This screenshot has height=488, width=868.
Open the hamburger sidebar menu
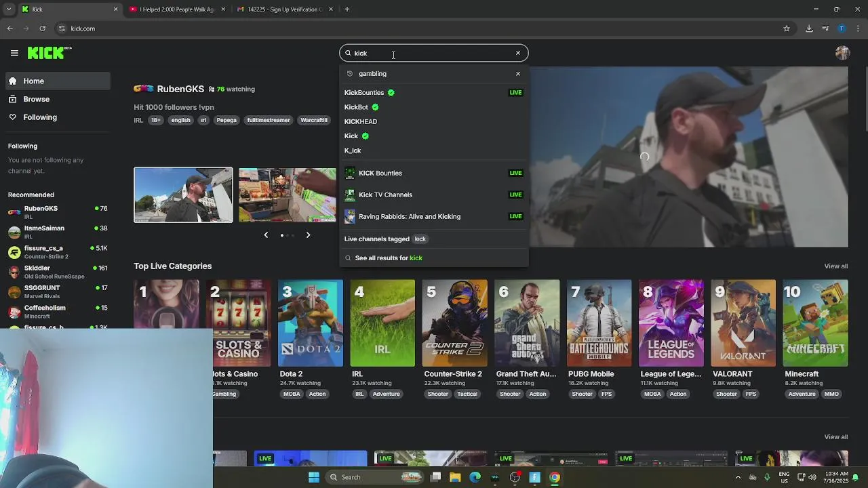click(x=14, y=53)
